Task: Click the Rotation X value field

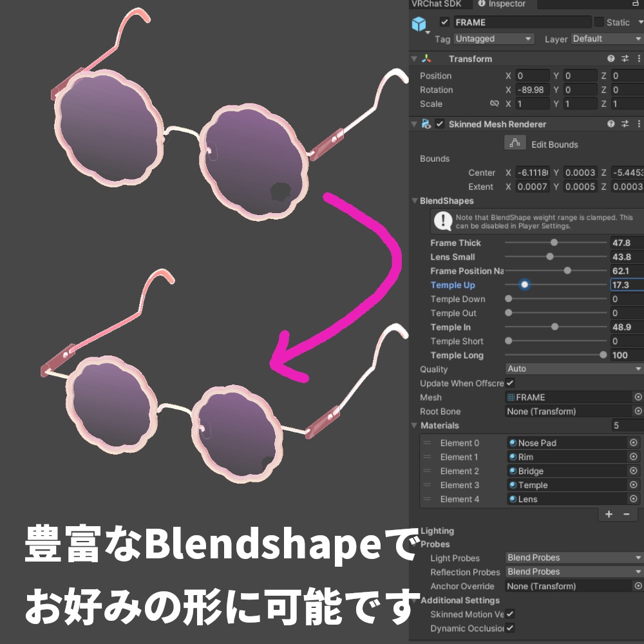Action: coord(533,90)
